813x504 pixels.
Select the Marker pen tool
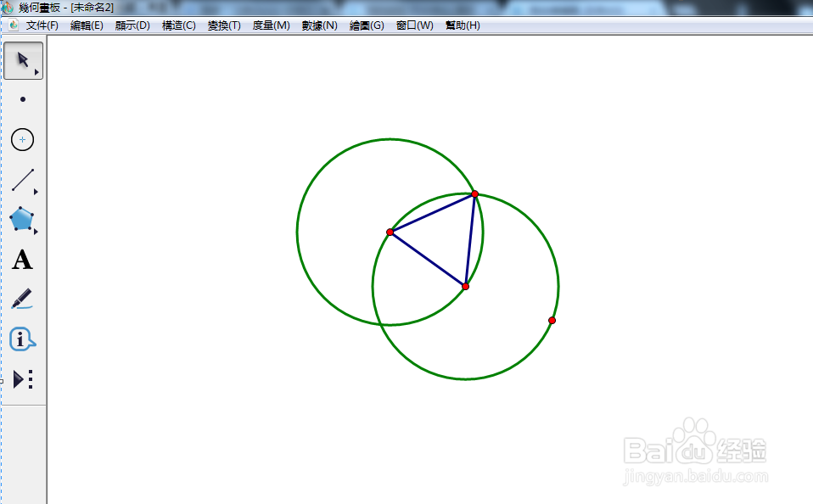(22, 300)
